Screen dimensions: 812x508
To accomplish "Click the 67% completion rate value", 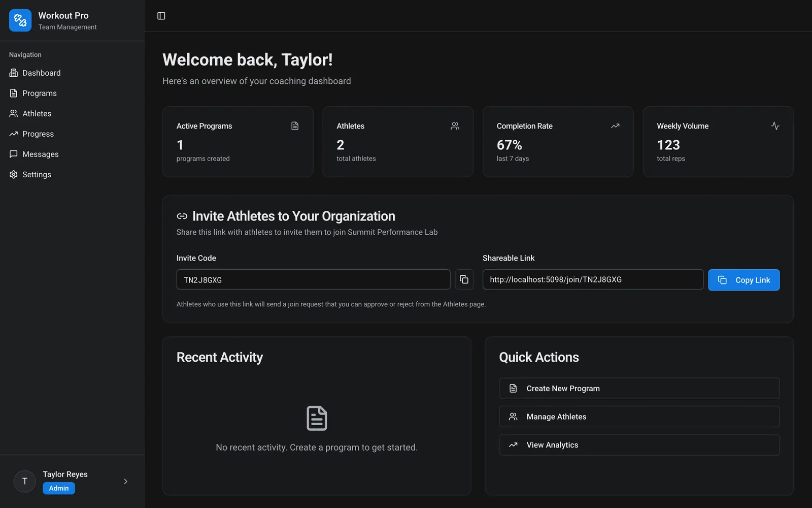I will (510, 145).
